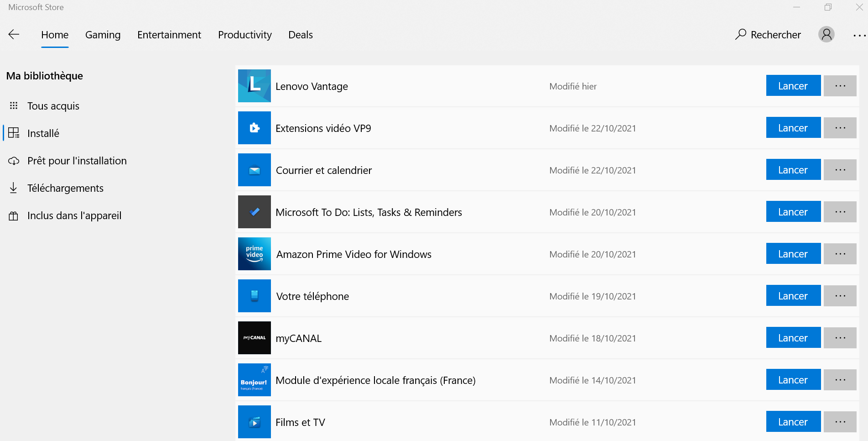Open more options for Extensions vidéo VP9

pos(840,128)
